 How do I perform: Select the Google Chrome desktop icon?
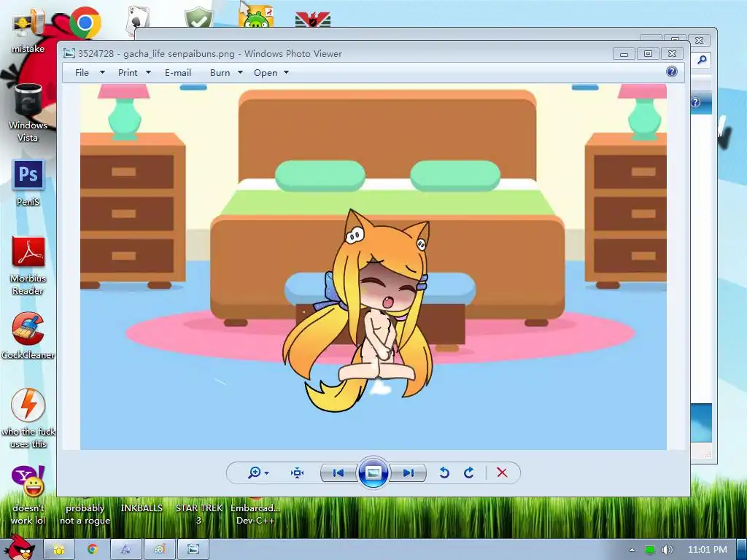tap(85, 22)
